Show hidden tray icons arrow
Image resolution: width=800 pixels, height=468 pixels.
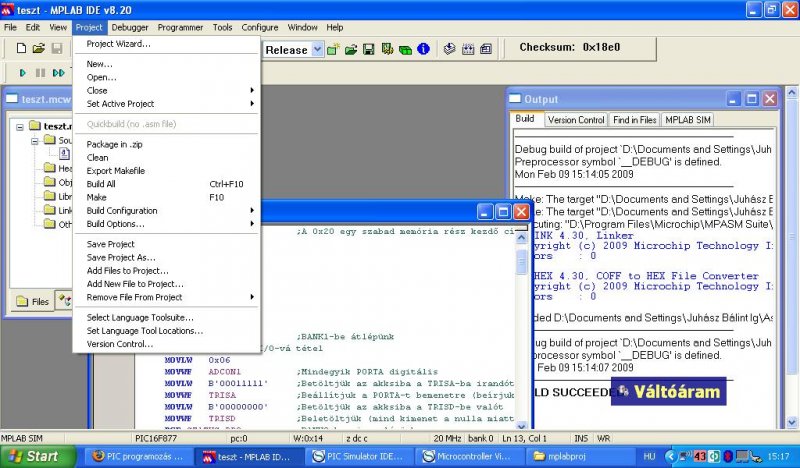(x=671, y=456)
